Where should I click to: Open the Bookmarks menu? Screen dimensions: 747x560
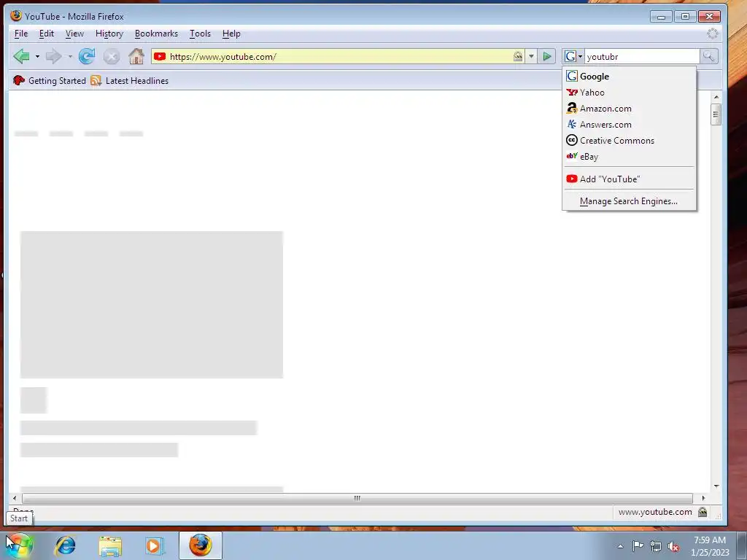(156, 34)
